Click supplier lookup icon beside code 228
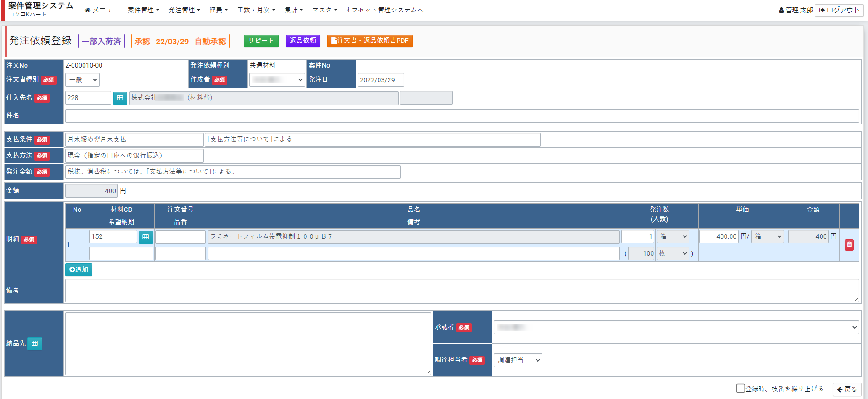The height and width of the screenshot is (399, 868). (120, 98)
